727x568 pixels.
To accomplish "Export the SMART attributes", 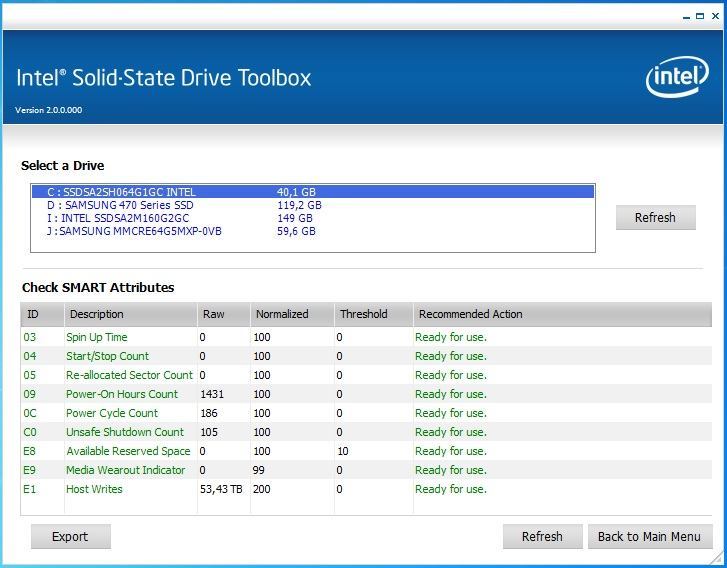I will click(70, 536).
